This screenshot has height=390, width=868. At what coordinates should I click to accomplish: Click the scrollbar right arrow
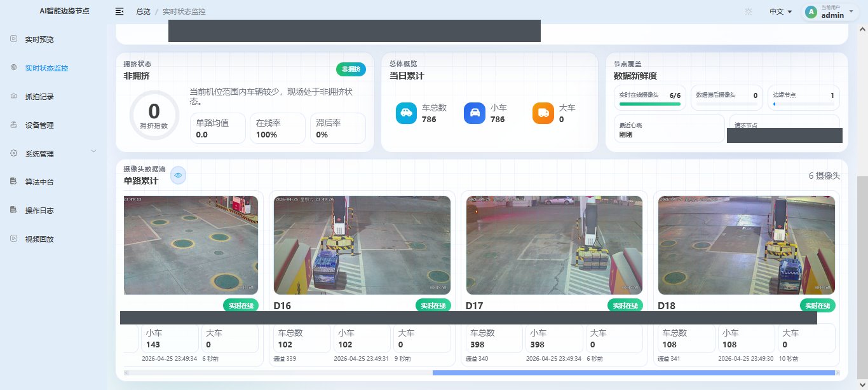pyautogui.click(x=837, y=373)
